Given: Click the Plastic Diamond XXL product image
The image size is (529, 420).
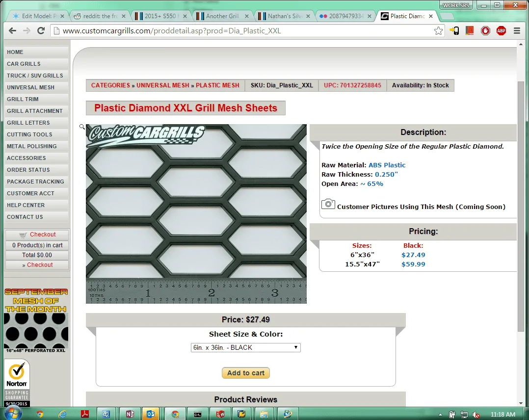Looking at the screenshot, I should click(x=196, y=214).
